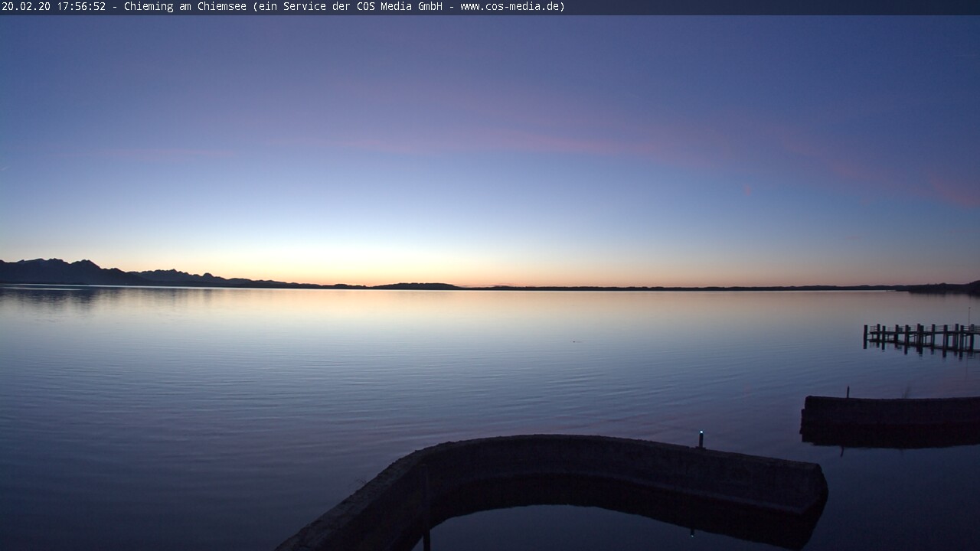980x551 pixels.
Task: Click the rectangular breakwater at the right edge
Action: click(892, 417)
